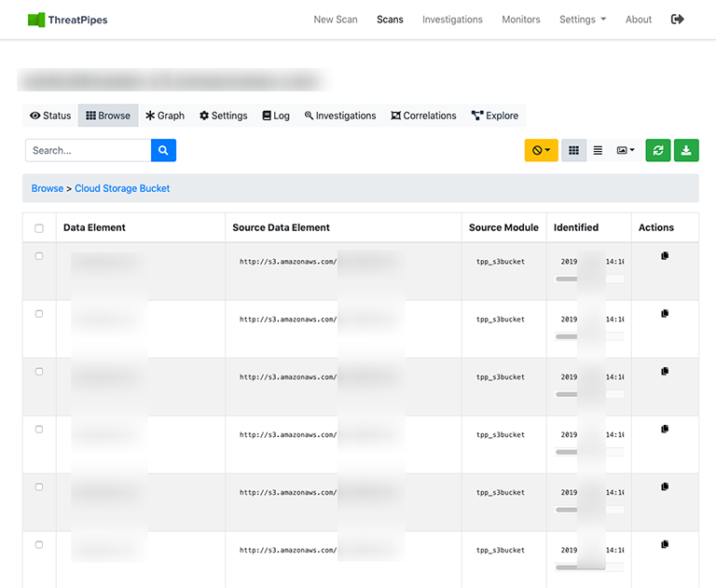The height and width of the screenshot is (588, 716).
Task: Expand the Settings dropdown in navbar
Action: [582, 20]
